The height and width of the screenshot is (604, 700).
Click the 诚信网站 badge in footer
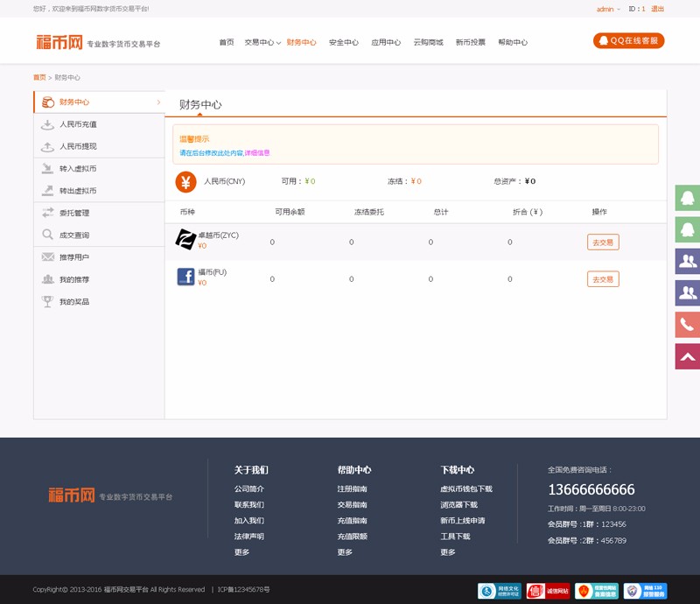(x=548, y=591)
